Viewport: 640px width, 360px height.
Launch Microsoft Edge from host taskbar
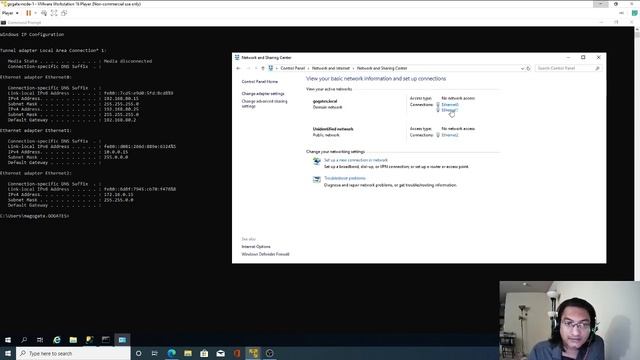tap(171, 353)
